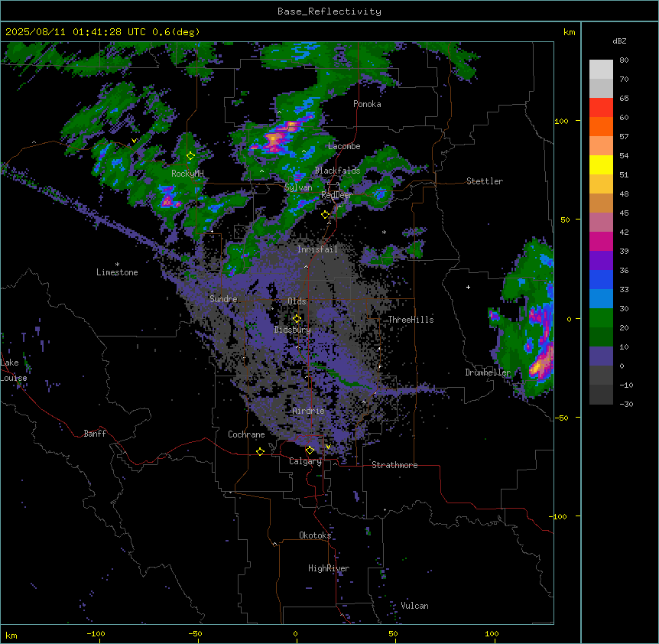The image size is (659, 644).
Task: Click the Base_Reflectivity title
Action: [x=329, y=11]
